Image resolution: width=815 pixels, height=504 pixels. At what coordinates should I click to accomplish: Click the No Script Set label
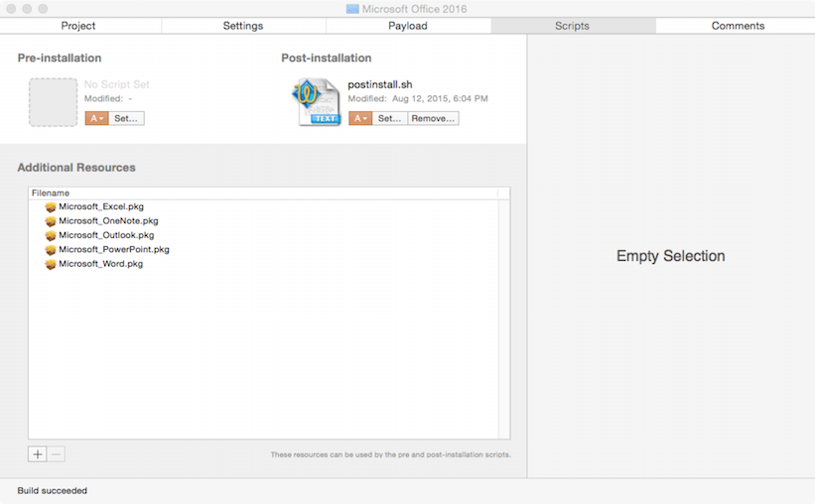(117, 84)
